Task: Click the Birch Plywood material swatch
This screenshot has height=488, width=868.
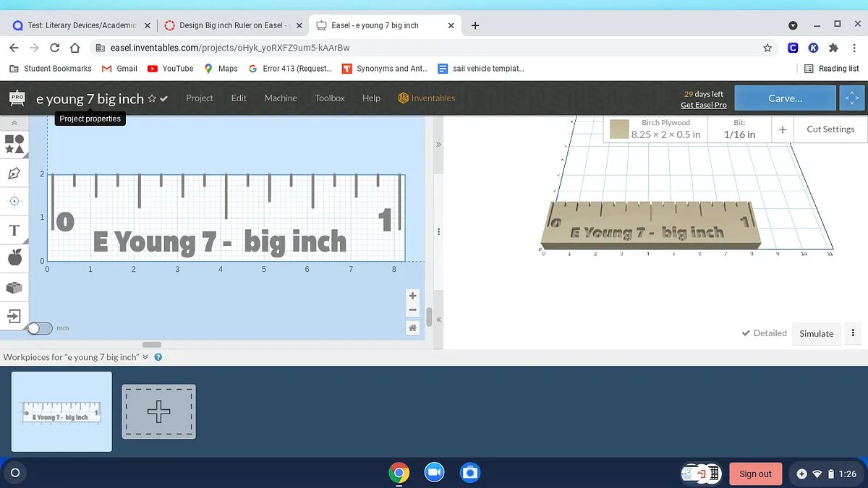Action: [619, 129]
